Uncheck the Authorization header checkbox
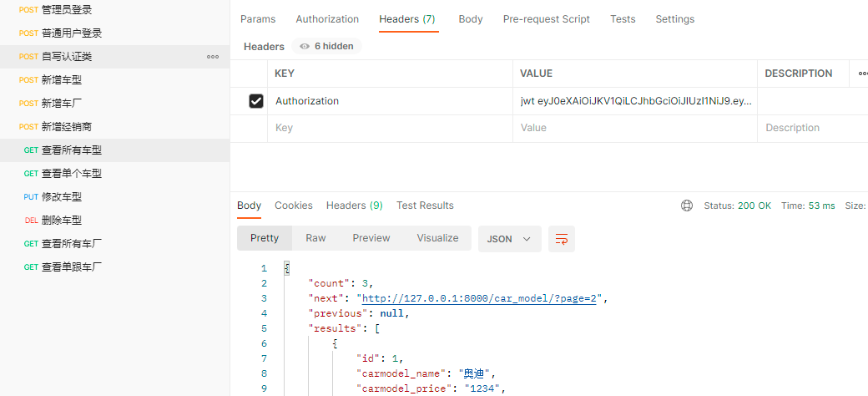The height and width of the screenshot is (396, 868). pyautogui.click(x=257, y=101)
